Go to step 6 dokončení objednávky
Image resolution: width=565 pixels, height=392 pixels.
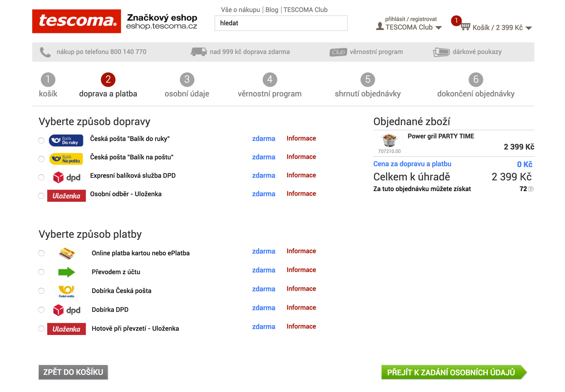pos(476,85)
